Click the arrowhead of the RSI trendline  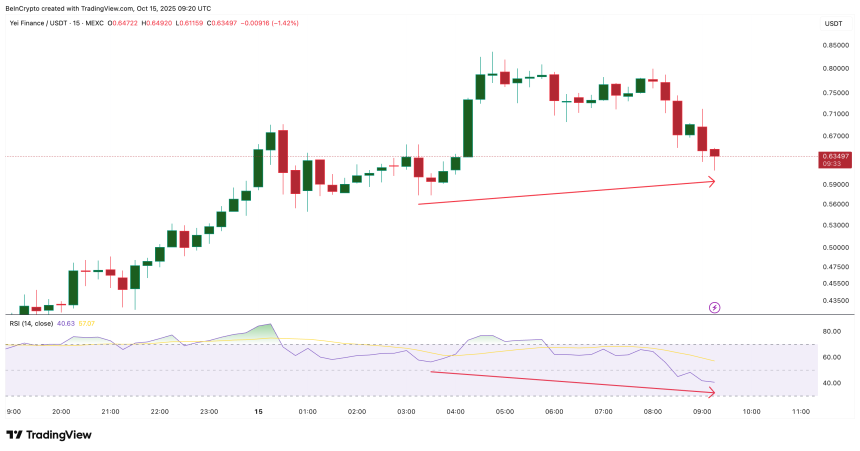point(711,393)
